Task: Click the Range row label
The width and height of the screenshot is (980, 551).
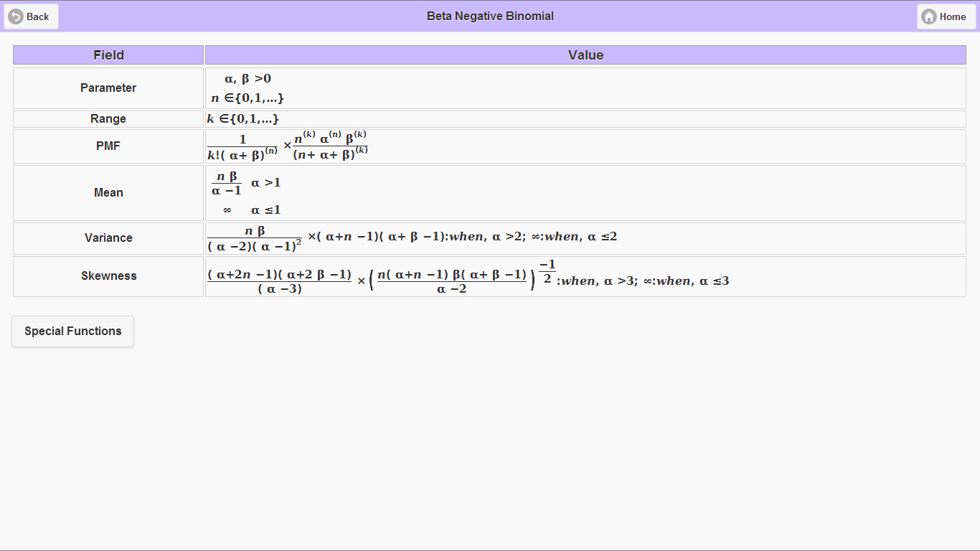Action: (108, 118)
